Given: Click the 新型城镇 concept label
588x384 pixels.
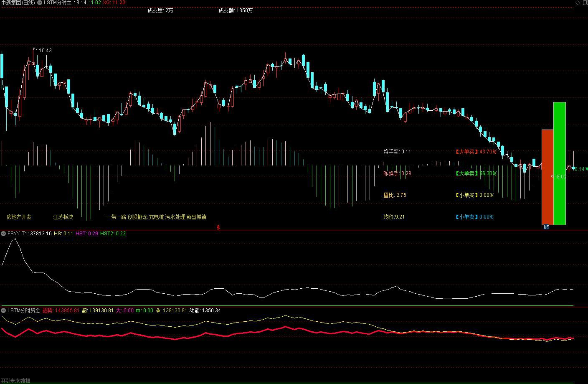Looking at the screenshot, I should [x=196, y=217].
